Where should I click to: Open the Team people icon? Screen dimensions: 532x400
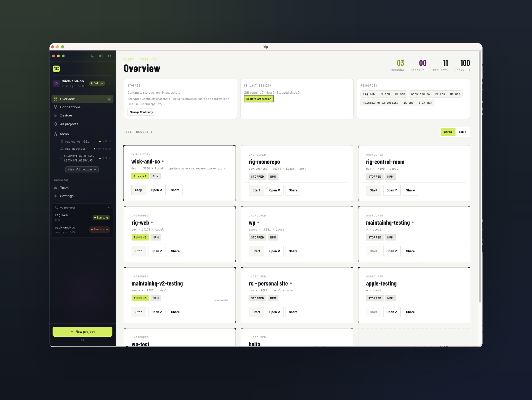click(56, 188)
